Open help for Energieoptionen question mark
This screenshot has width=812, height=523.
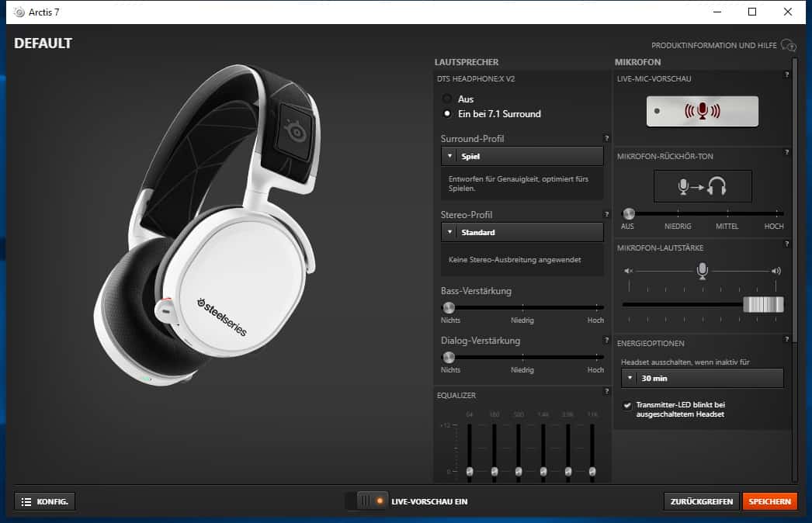(x=786, y=339)
